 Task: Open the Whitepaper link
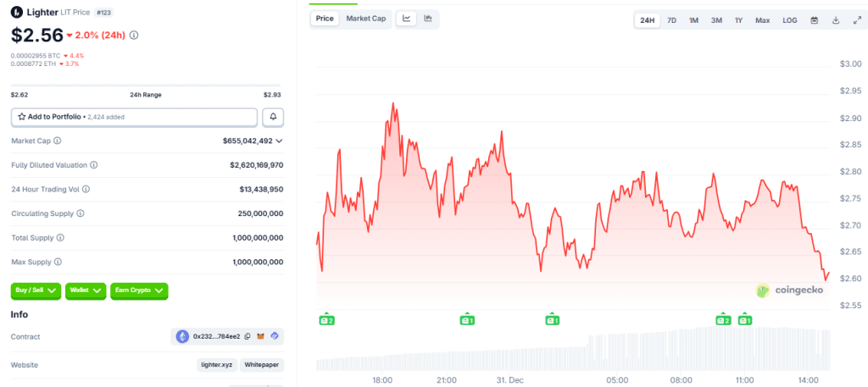point(261,365)
